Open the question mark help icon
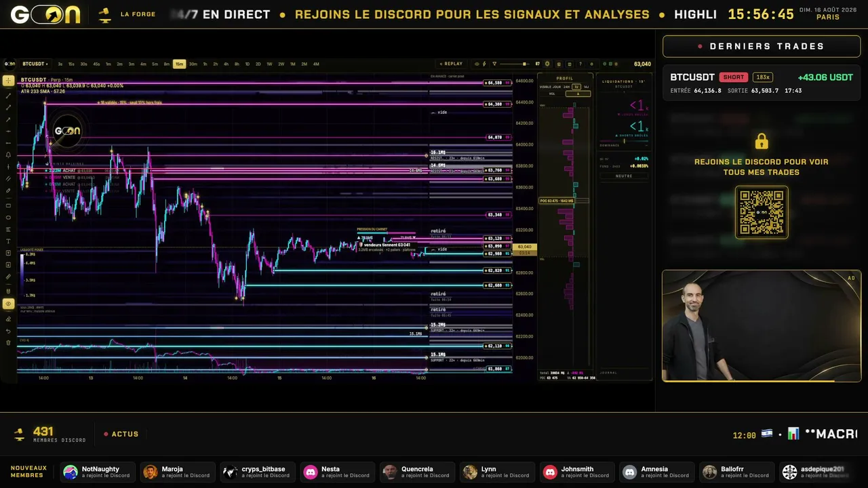The image size is (868, 488). (x=580, y=64)
